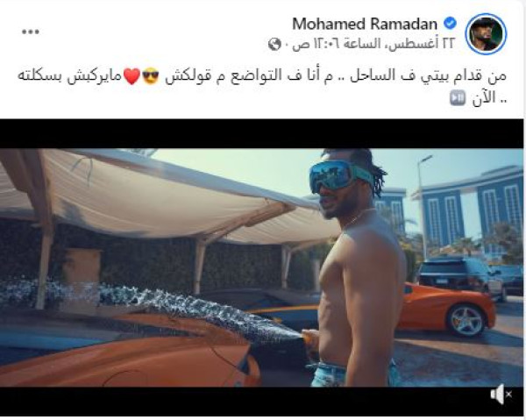
Task: Open the post timestamp ٢٢ أغسطس link
Action: (x=373, y=44)
